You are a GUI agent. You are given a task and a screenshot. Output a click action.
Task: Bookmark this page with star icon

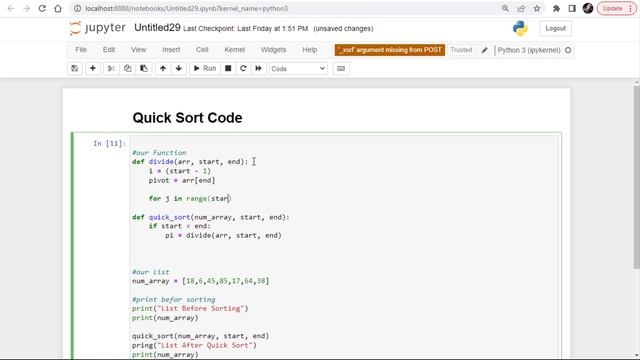tap(537, 9)
